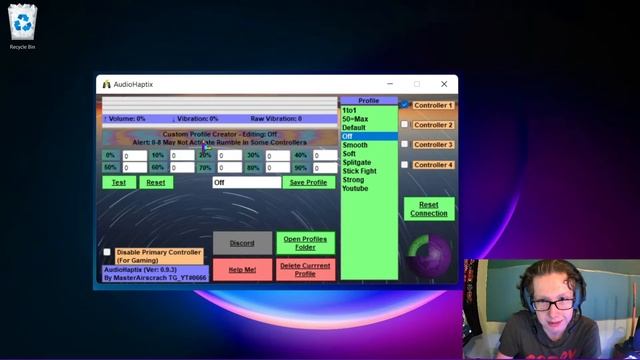Click the 20% vibration value field
This screenshot has height=360, width=640.
pyautogui.click(x=230, y=156)
